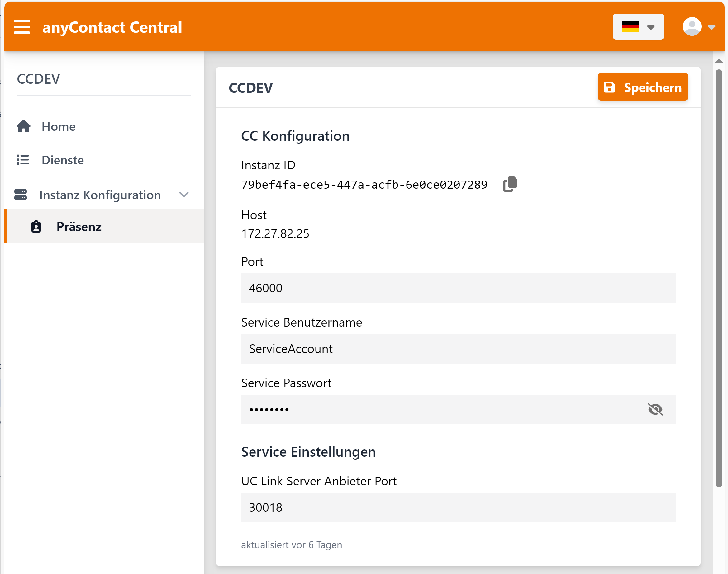Copy the Instanz ID to clipboard
Viewport: 728px width, 574px height.
510,184
